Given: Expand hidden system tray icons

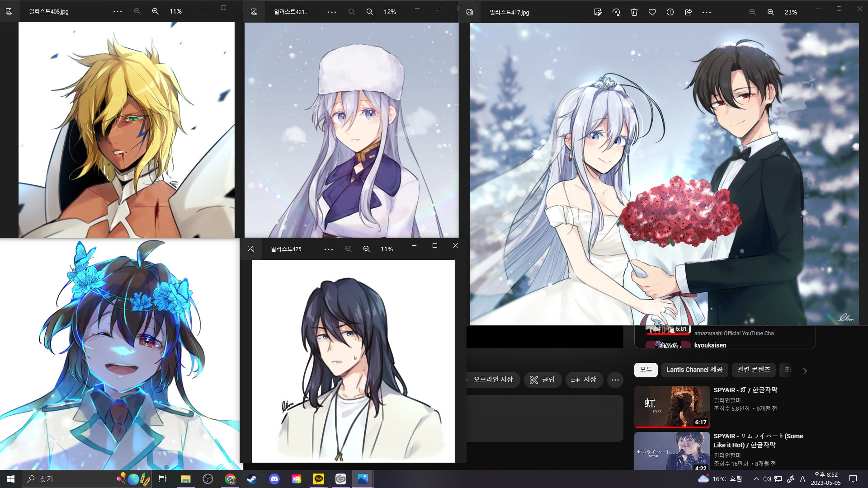Looking at the screenshot, I should pos(756,479).
